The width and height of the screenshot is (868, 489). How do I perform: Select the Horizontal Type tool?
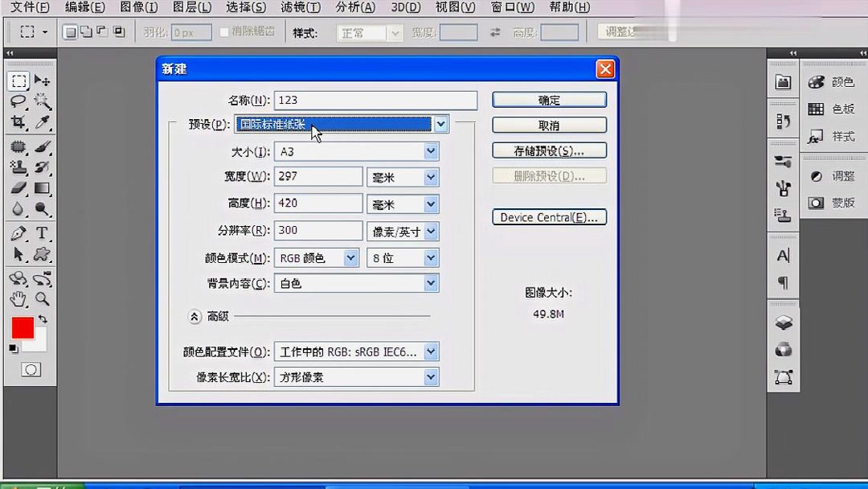coord(43,233)
